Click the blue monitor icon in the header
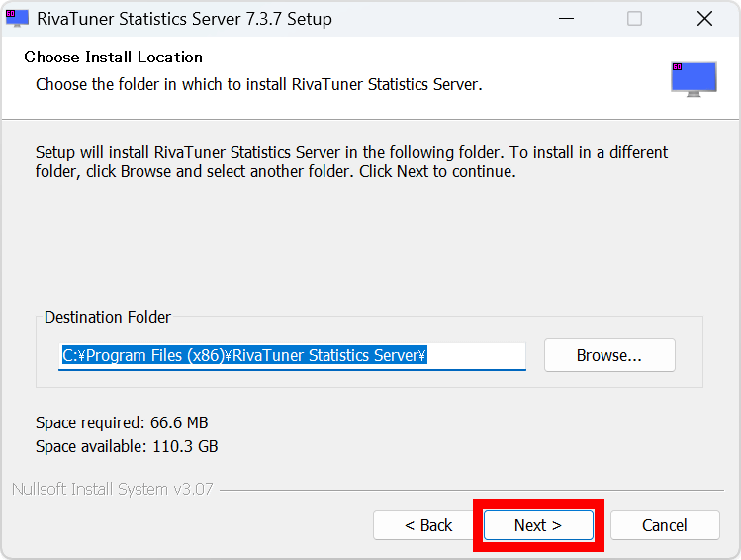Viewport: 741px width, 560px height. tap(693, 79)
